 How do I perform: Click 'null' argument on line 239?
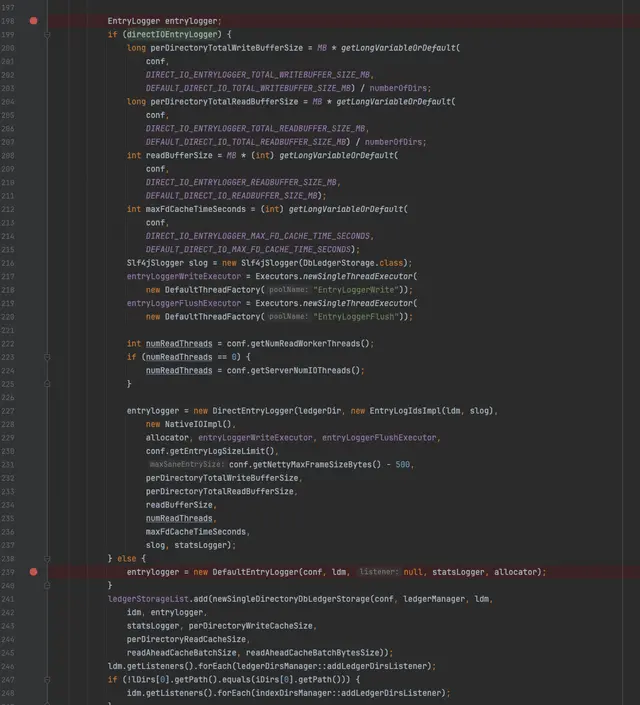[x=413, y=572]
